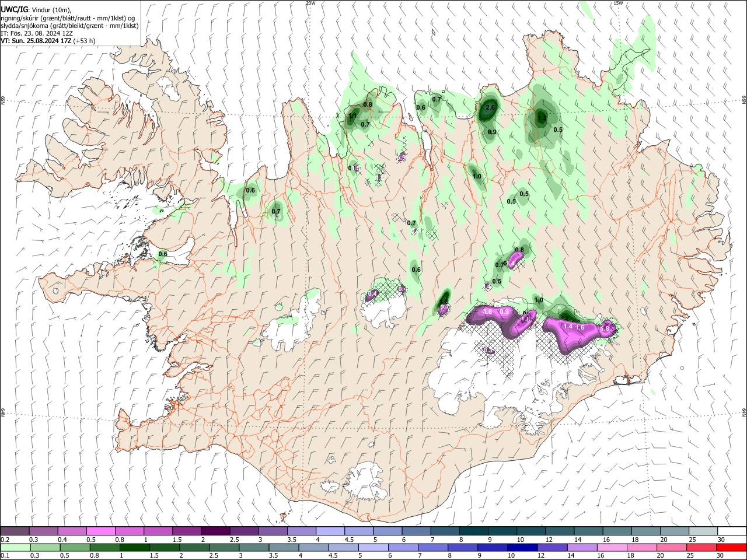Select the dark teal 8 snow swatch
This screenshot has width=747, height=560.
pos(474,531)
